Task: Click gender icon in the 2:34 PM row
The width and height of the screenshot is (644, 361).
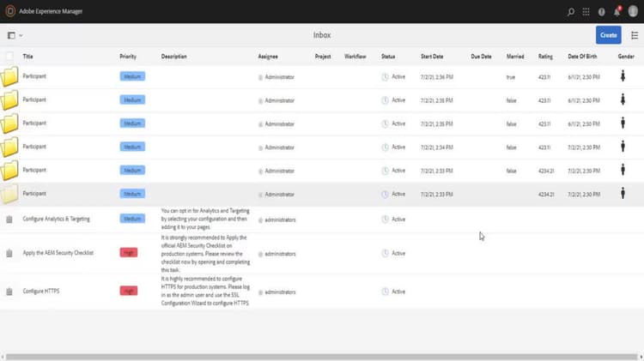Action: click(x=623, y=147)
